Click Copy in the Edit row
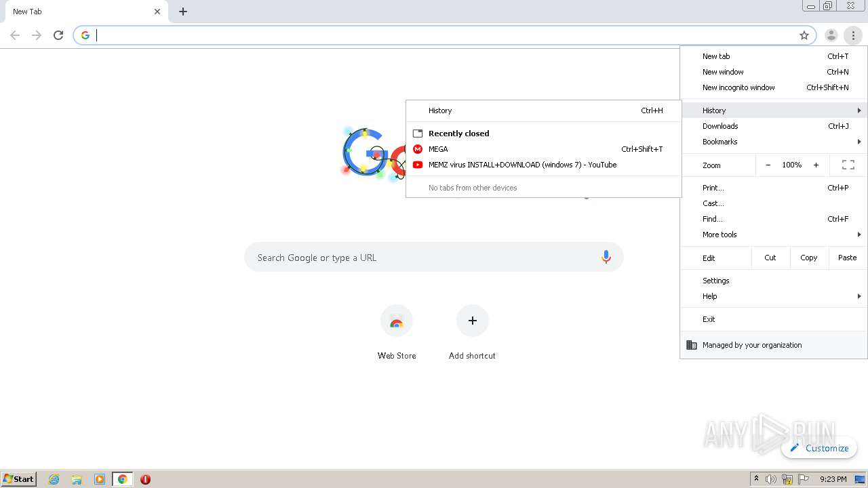Image resolution: width=868 pixels, height=488 pixels. [x=808, y=258]
